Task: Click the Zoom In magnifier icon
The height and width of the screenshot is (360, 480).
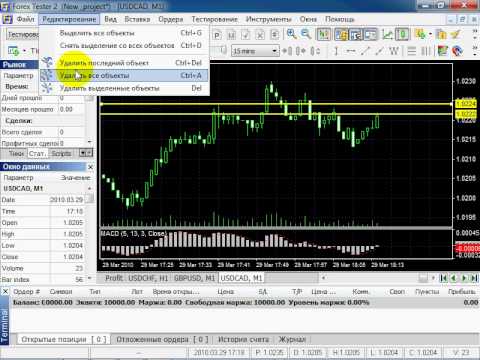Action: (x=292, y=34)
